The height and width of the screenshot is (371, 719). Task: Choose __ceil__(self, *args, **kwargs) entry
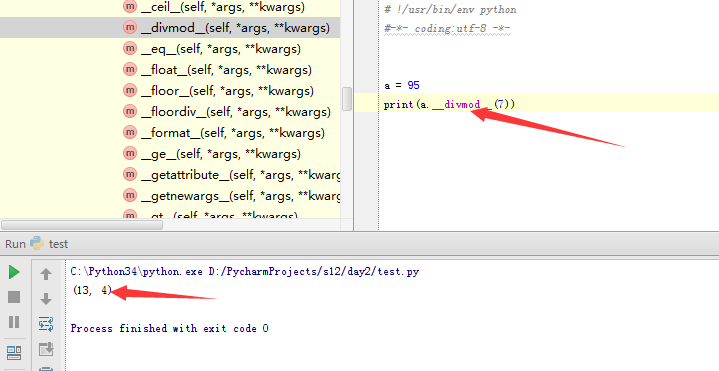pos(223,7)
